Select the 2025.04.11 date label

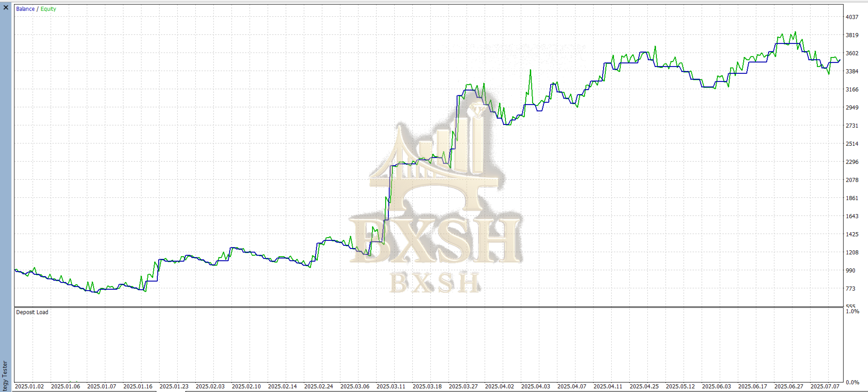click(608, 387)
